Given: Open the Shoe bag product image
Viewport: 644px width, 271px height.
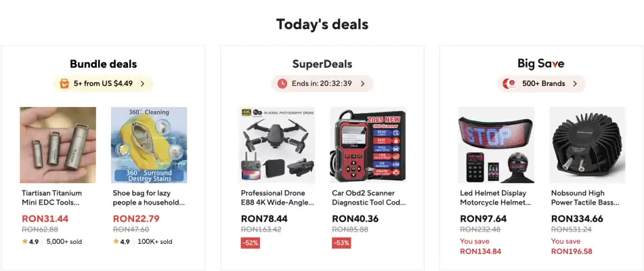Looking at the screenshot, I should pyautogui.click(x=149, y=145).
